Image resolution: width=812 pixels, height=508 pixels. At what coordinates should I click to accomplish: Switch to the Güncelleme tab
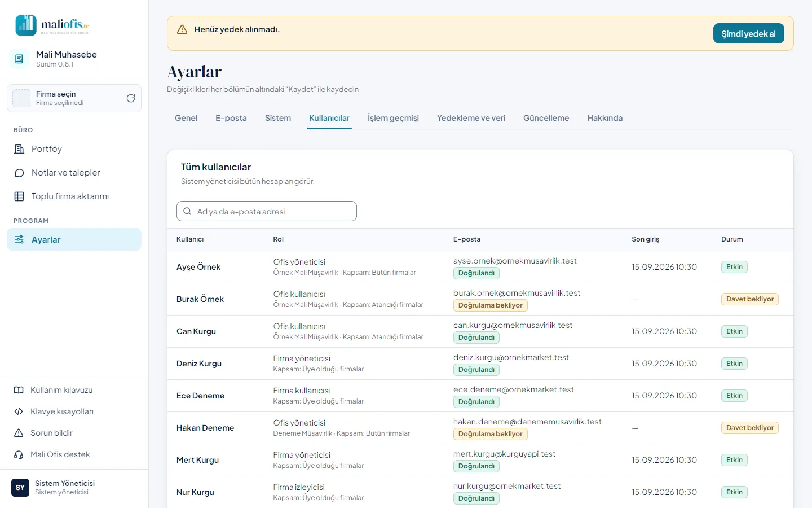pos(546,118)
